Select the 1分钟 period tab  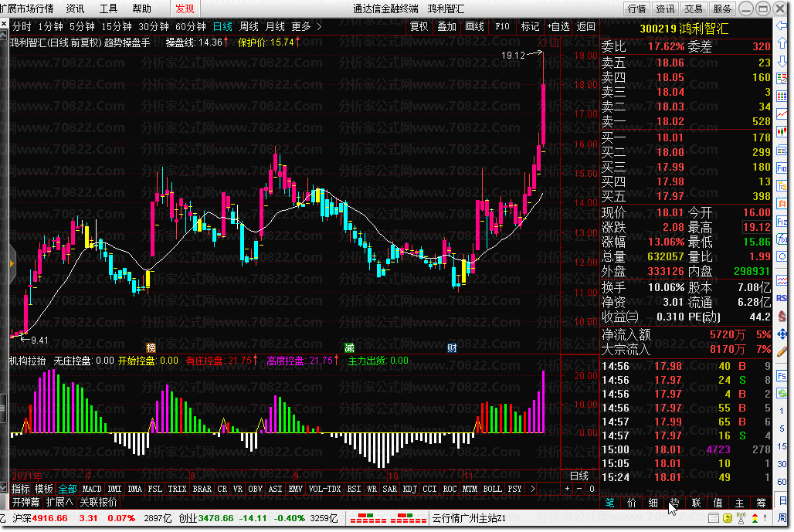[51, 27]
